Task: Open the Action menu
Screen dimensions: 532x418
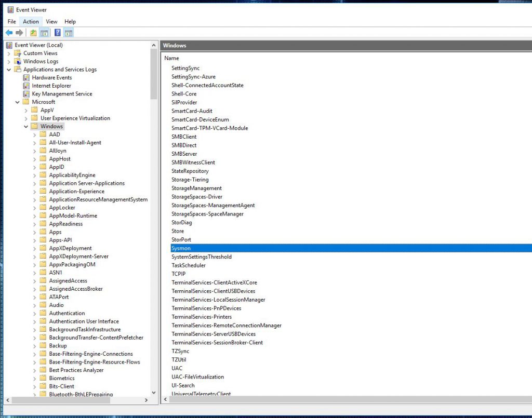Action: pos(31,21)
